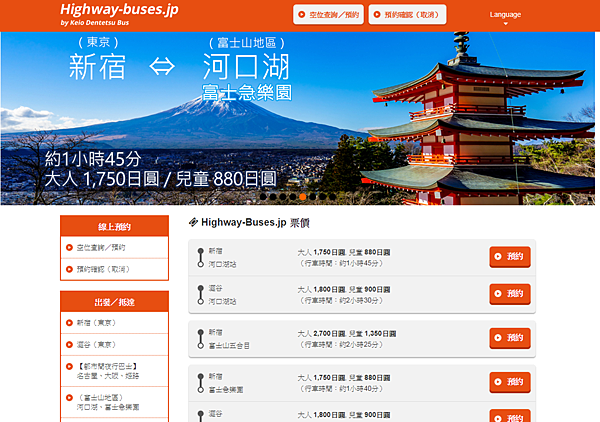Image resolution: width=600 pixels, height=422 pixels.
Task: Click route icon for 澀谷 to 河口湖站
Action: pyautogui.click(x=201, y=295)
